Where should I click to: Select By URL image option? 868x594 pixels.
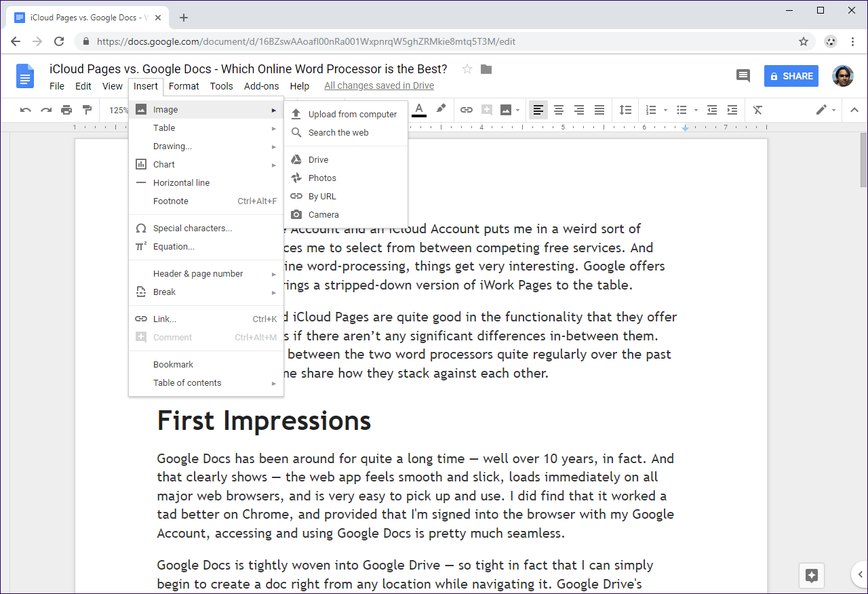coord(346,196)
